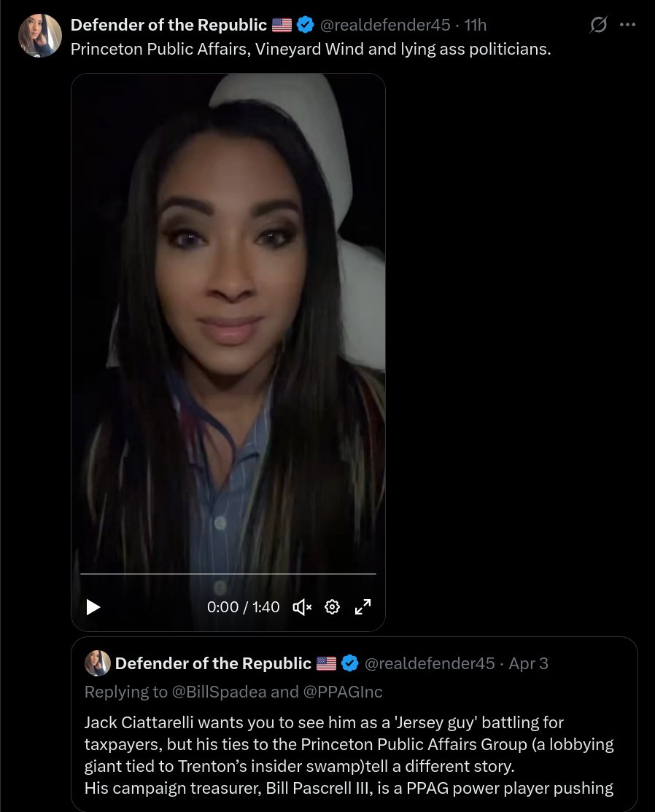Screen dimensions: 655x812
Task: Unmute the video sound
Action: point(302,607)
